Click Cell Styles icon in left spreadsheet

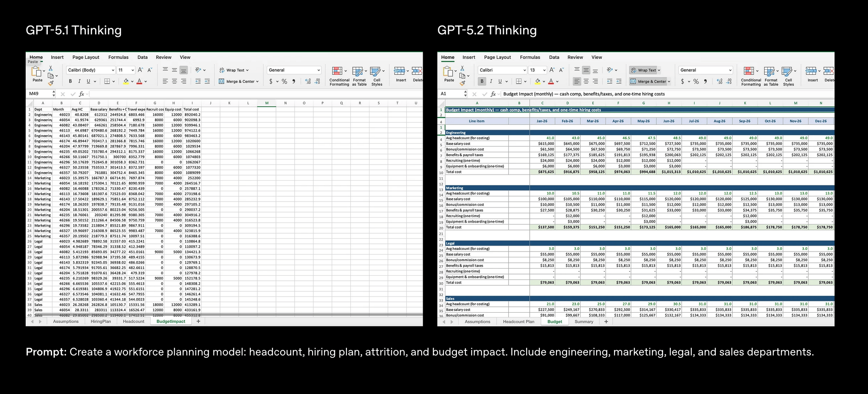(376, 76)
